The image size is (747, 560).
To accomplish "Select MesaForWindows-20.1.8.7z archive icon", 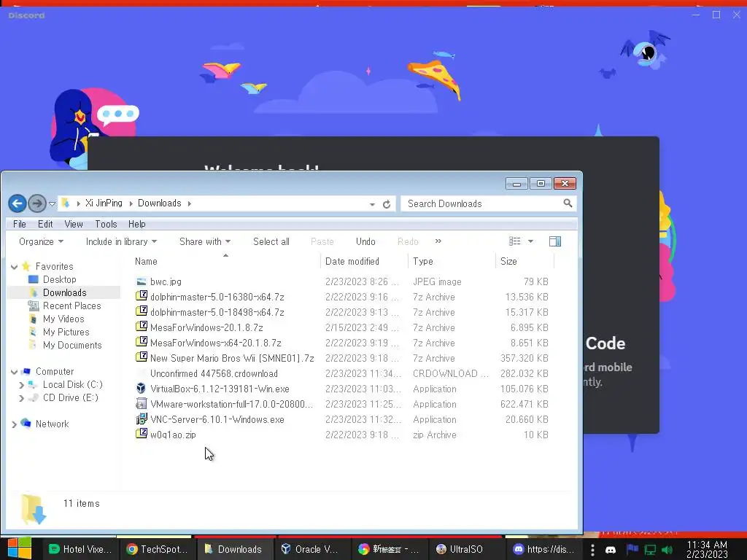I will [x=141, y=326].
